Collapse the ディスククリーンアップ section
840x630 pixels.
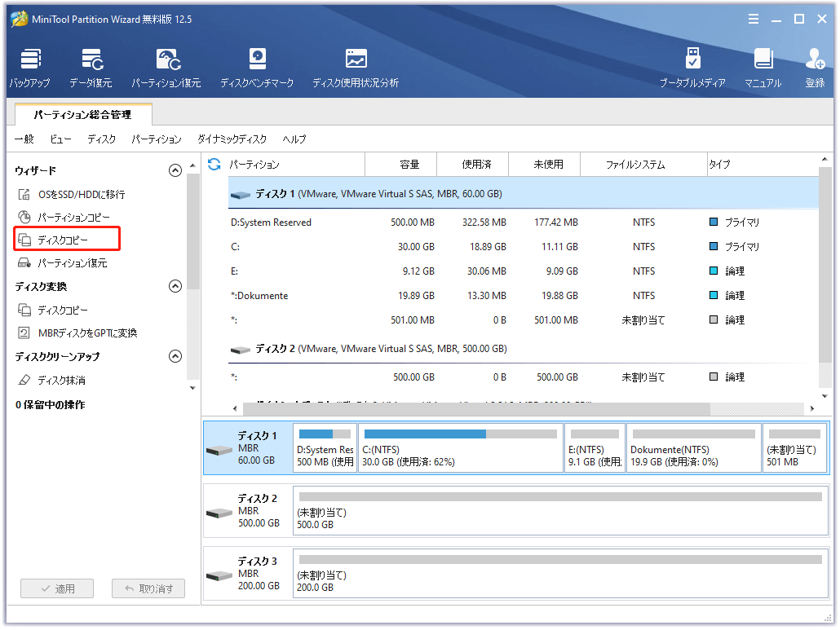(x=175, y=356)
